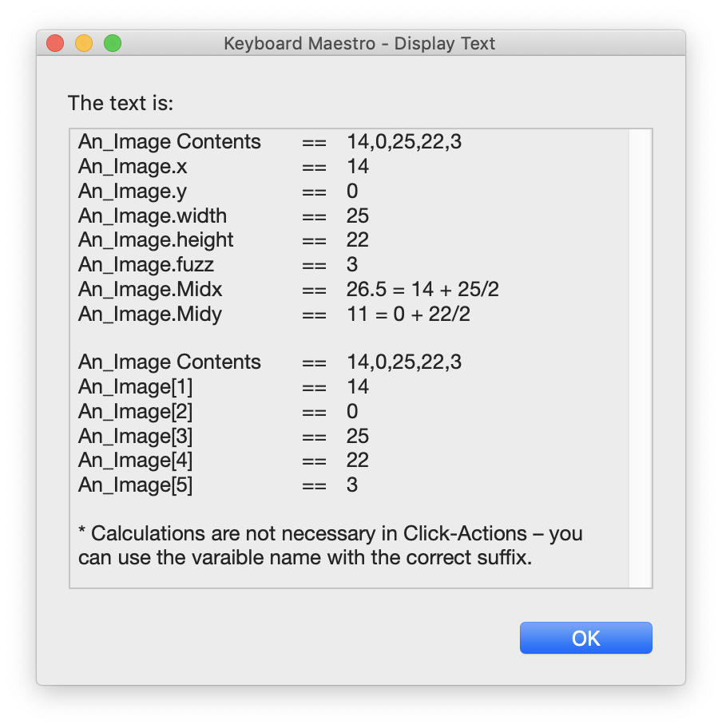This screenshot has width=722, height=728.
Task: Select the An_Image.fuzz result line
Action: point(216,264)
